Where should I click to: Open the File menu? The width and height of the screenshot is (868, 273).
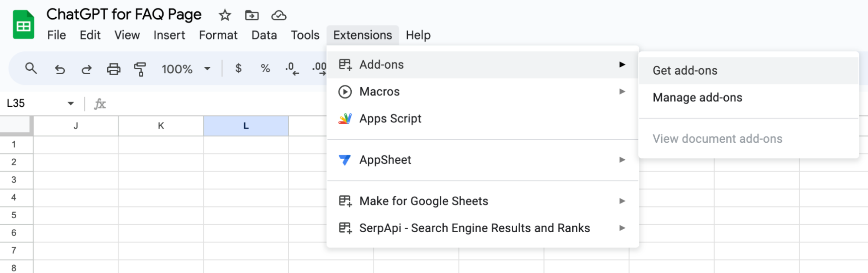click(56, 35)
